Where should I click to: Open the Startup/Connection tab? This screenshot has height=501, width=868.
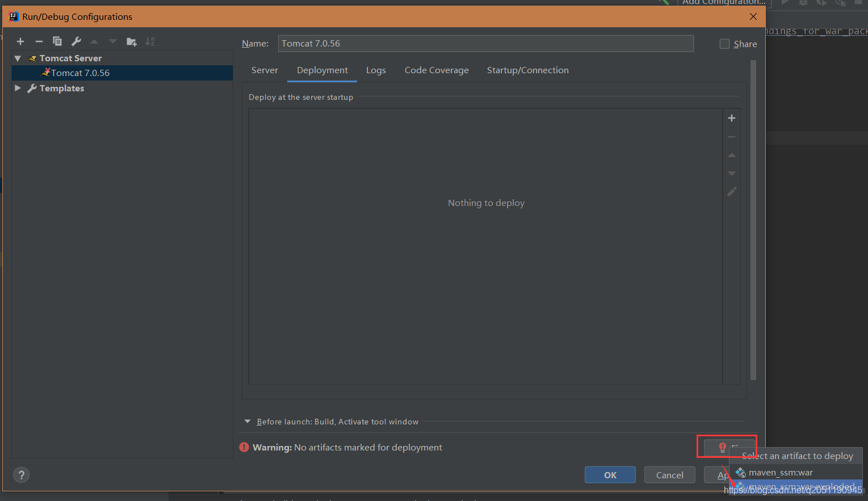[x=528, y=70]
